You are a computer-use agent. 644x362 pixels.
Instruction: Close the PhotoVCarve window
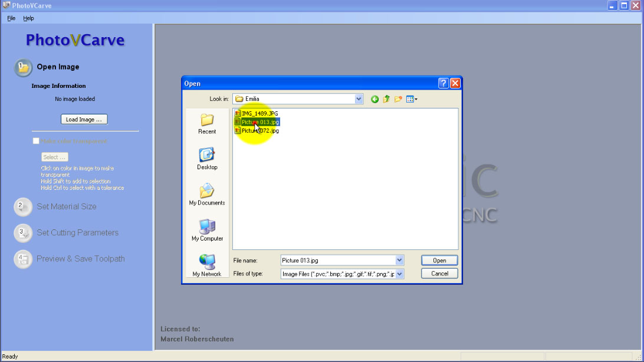click(x=636, y=5)
